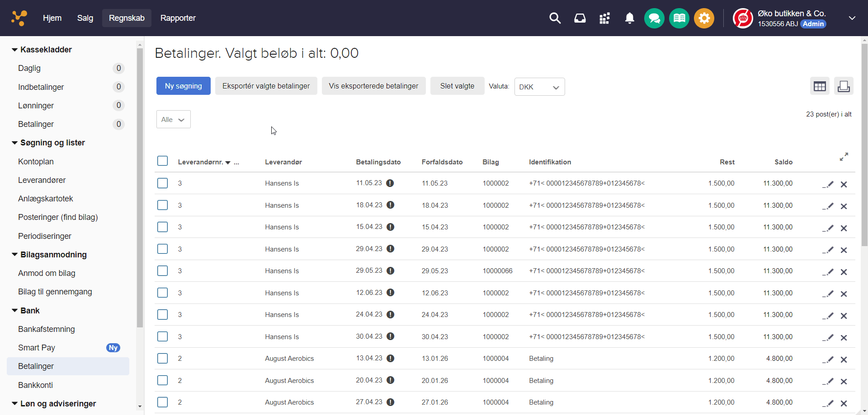Open the Valuta DKK dropdown

click(x=539, y=87)
